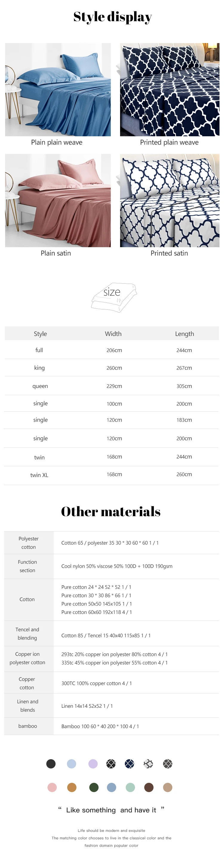The width and height of the screenshot is (224, 868).
Task: Select the mint green color swatch
Action: [x=130, y=787]
